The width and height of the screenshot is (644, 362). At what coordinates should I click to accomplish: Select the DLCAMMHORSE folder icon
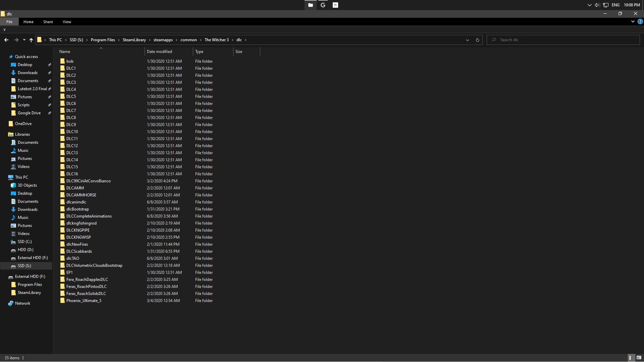[x=62, y=195]
